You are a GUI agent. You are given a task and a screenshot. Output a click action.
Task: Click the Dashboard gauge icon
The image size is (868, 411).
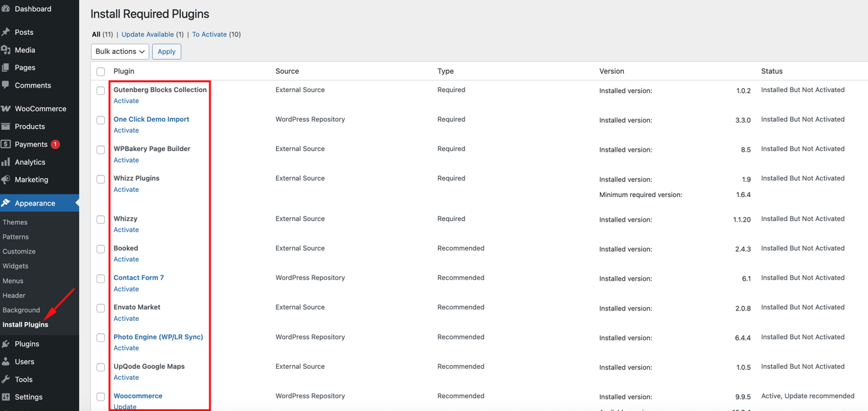pyautogui.click(x=6, y=9)
